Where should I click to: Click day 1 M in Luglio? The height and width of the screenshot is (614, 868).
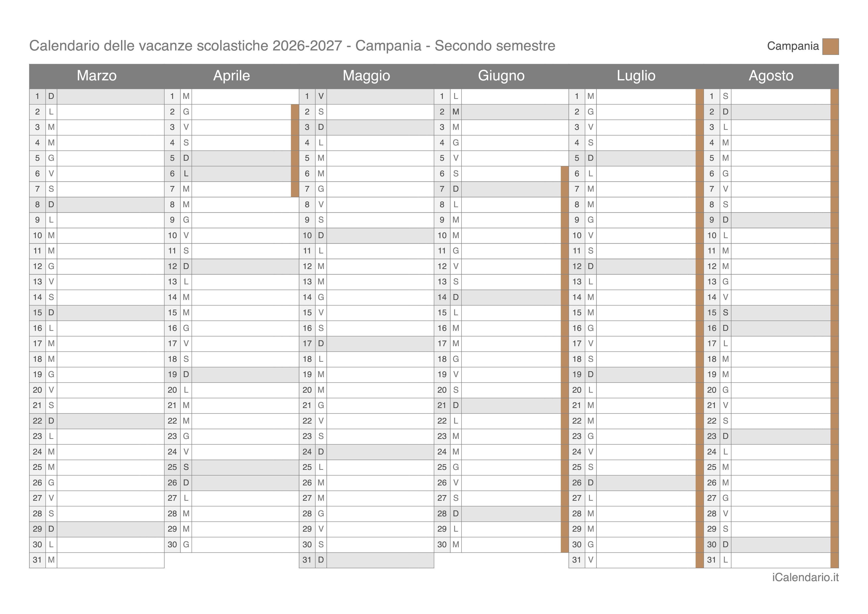(636, 96)
